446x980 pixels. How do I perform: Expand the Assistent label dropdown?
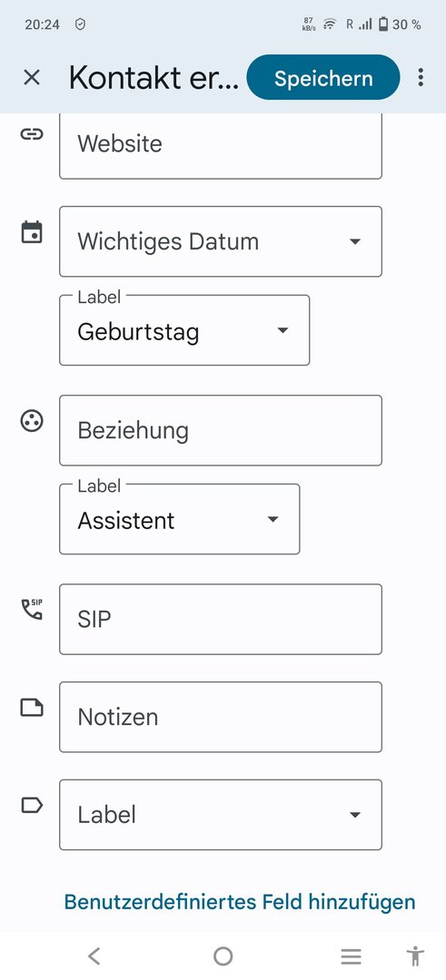click(x=180, y=519)
